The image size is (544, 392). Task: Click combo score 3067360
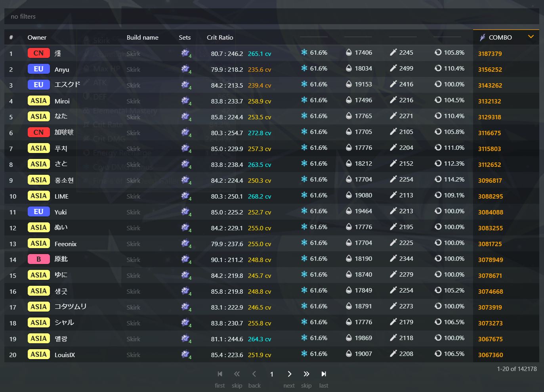(491, 355)
